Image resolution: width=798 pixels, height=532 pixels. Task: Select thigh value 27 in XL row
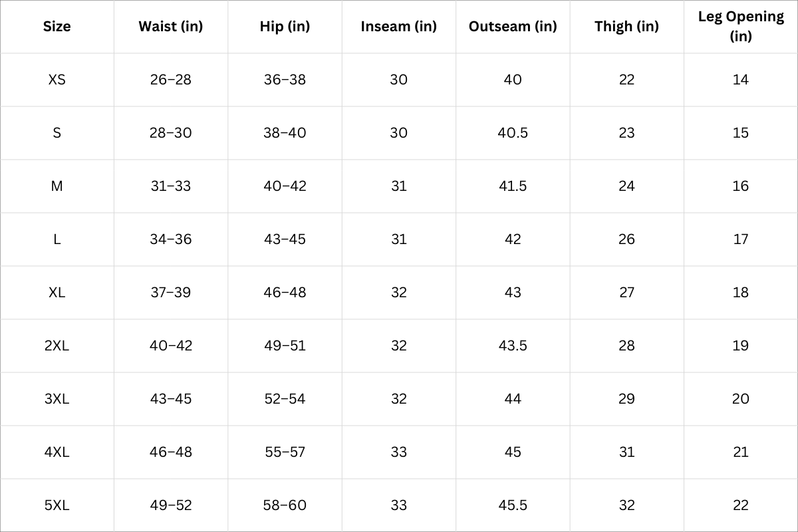click(626, 293)
